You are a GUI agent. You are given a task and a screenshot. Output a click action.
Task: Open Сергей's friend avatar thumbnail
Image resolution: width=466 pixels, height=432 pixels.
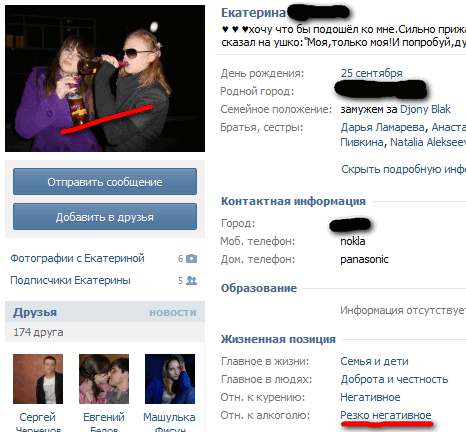(38, 379)
